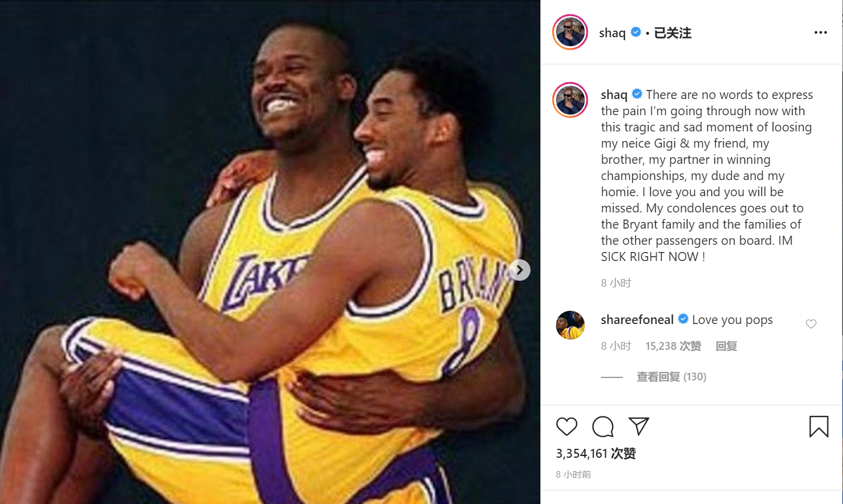
Task: View the 15,238 次赞 comment likes
Action: 673,346
